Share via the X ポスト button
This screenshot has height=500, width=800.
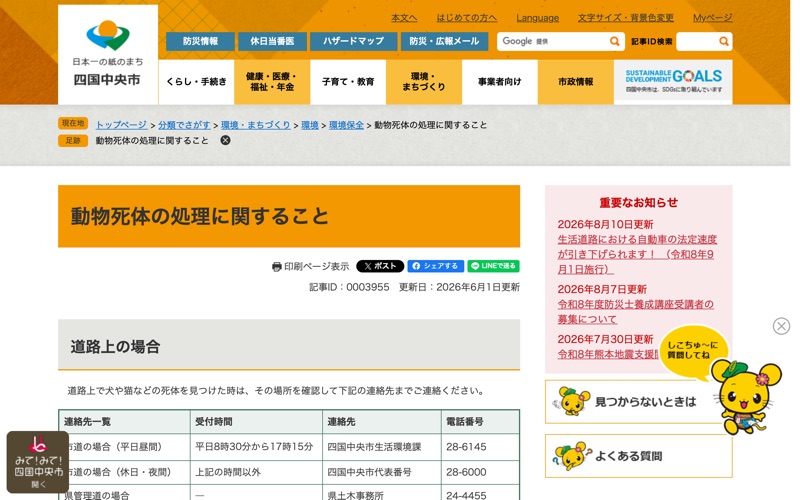380,266
